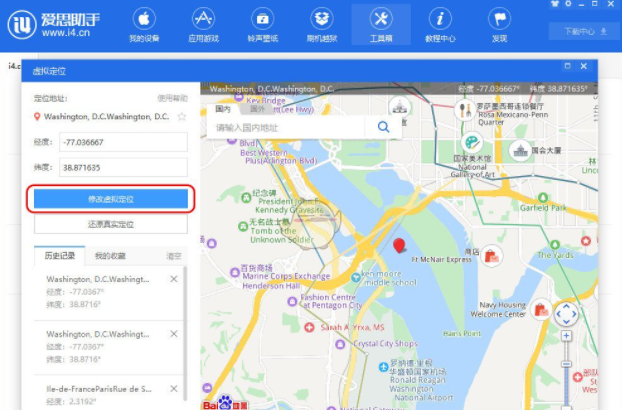Open 我的设备 (My Device) section
The height and width of the screenshot is (410, 622).
pos(144,25)
